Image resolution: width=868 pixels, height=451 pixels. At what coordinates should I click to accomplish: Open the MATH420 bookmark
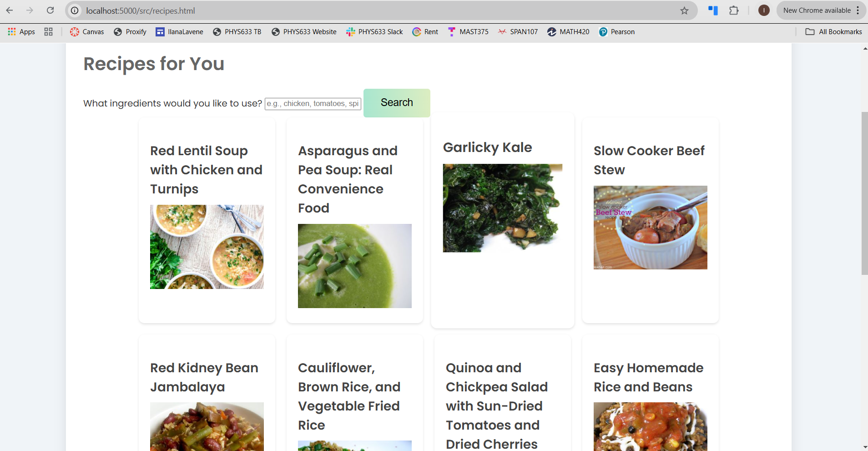568,32
